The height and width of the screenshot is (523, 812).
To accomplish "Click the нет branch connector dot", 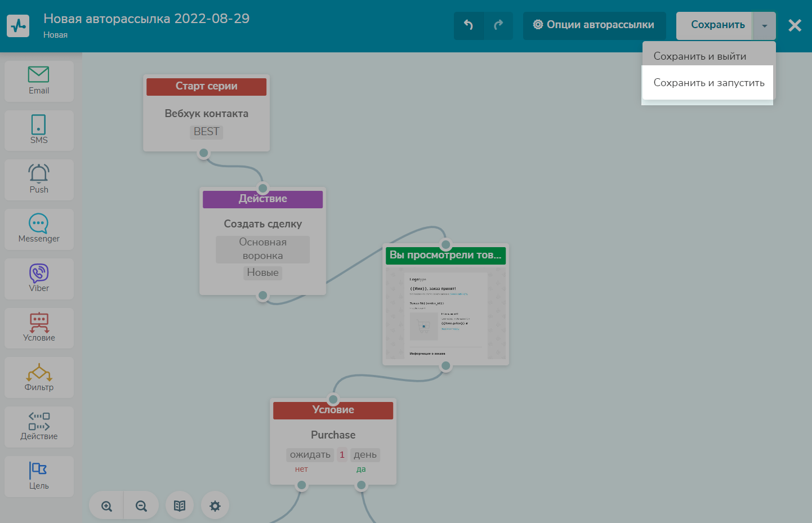I will [x=302, y=485].
